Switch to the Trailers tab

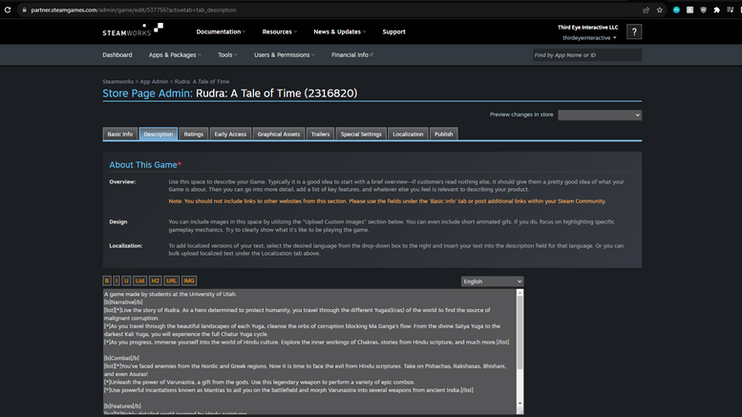coord(320,134)
